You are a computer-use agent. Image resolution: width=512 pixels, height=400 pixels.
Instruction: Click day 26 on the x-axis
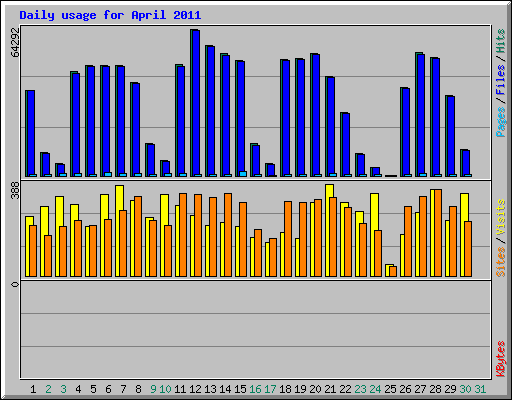coord(405,389)
